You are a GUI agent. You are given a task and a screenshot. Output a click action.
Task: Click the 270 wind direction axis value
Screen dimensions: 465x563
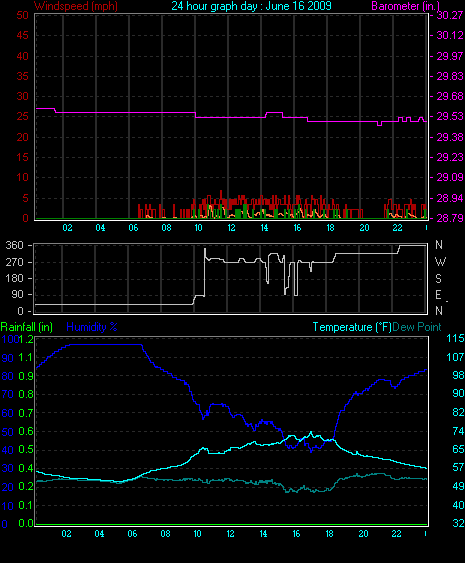pyautogui.click(x=14, y=262)
